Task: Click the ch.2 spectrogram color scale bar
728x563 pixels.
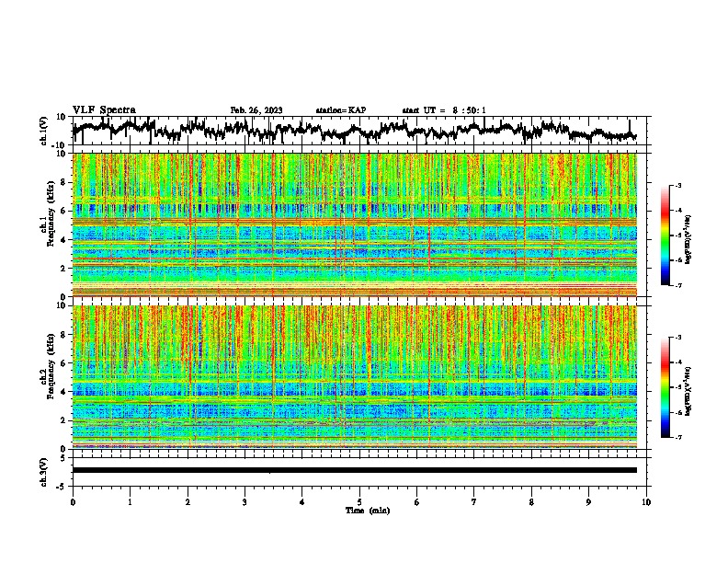Action: pyautogui.click(x=665, y=387)
